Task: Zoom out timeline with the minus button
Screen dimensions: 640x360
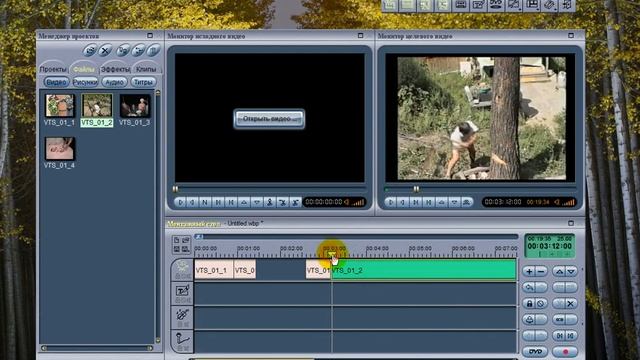Action: 541,271
